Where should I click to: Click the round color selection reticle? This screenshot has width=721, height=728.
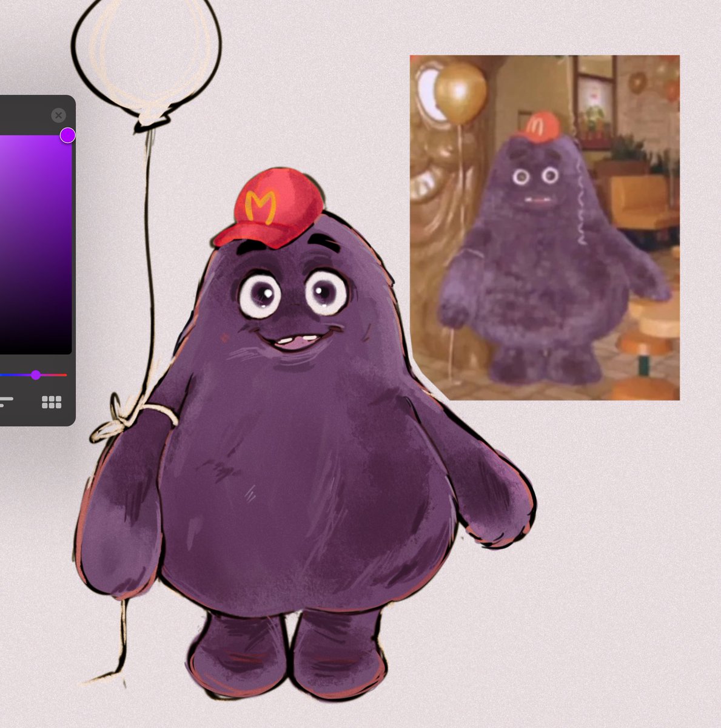(67, 135)
